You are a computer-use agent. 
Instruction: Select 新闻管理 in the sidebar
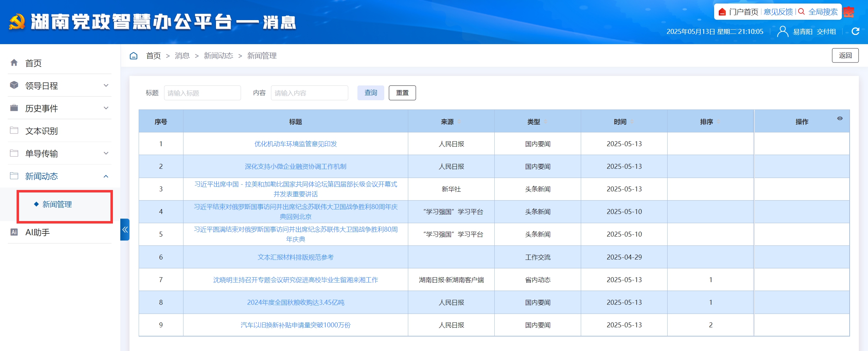(57, 204)
